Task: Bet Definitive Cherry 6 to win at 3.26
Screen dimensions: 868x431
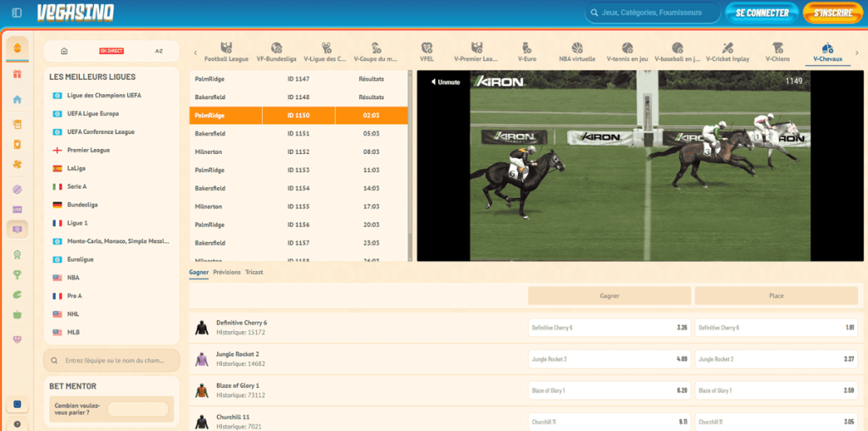Action: pos(609,328)
